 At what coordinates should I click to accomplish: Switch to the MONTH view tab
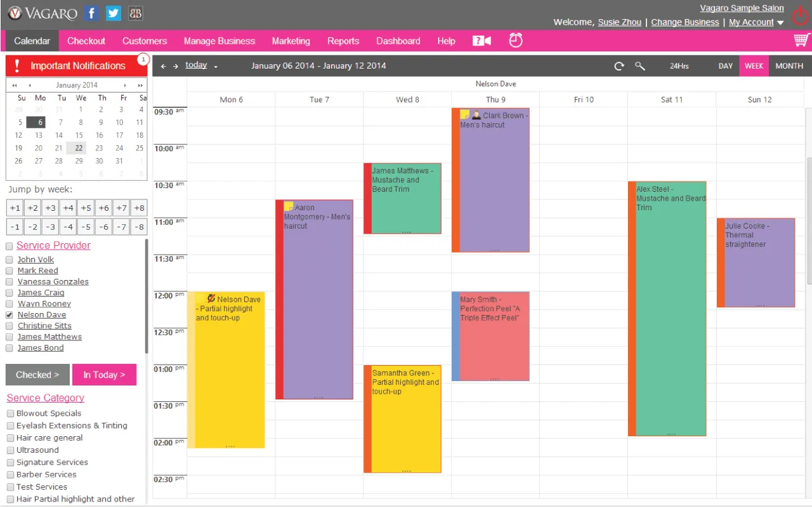pos(789,66)
